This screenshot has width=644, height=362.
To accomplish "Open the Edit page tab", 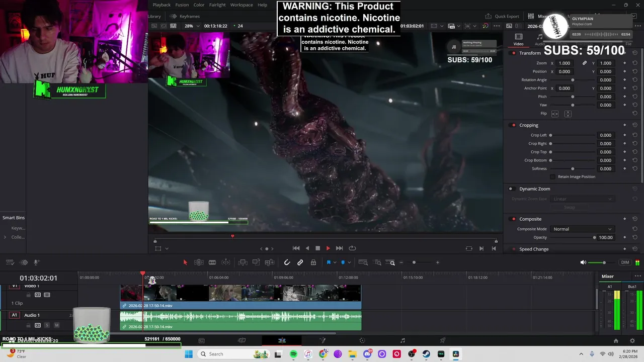I will (x=282, y=341).
